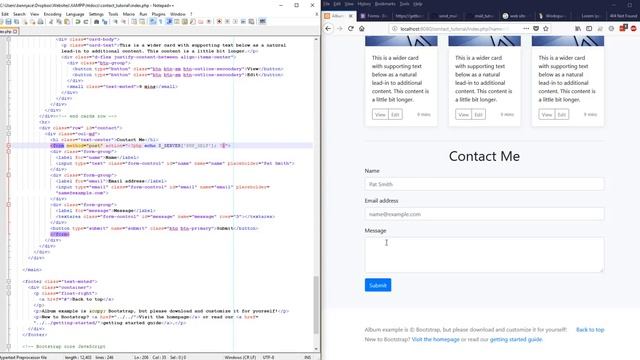This screenshot has height=360, width=640.
Task: Focus the Email address input field
Action: 484,214
